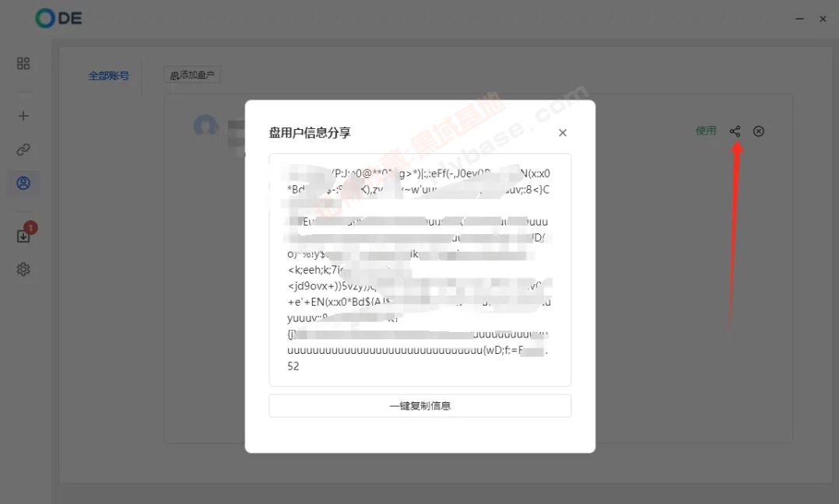The height and width of the screenshot is (504, 839).
Task: Click the 一键复制信息 button
Action: coord(420,406)
